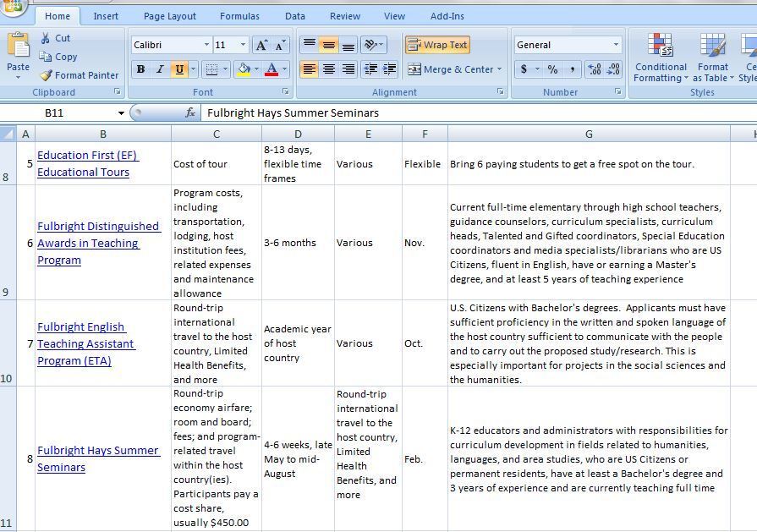Toggle Italic formatting
Image resolution: width=757 pixels, height=532 pixels.
(x=160, y=69)
